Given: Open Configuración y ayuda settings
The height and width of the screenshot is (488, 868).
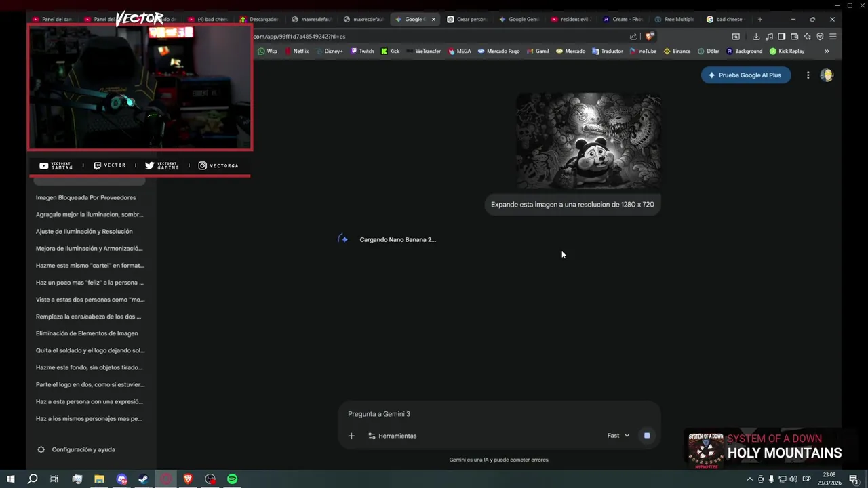Looking at the screenshot, I should (x=77, y=449).
